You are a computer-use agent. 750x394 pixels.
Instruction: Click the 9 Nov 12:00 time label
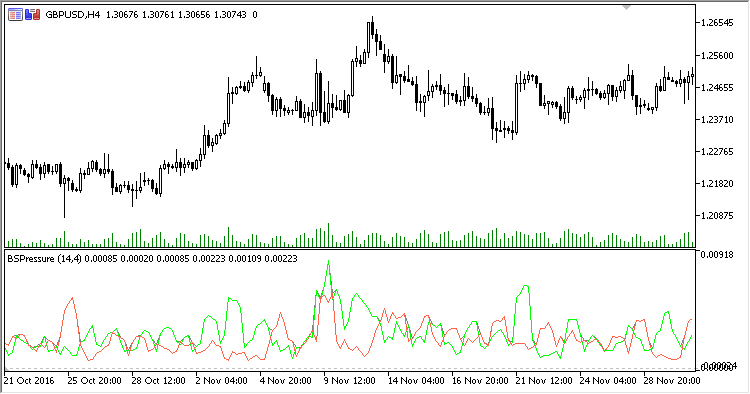click(x=350, y=381)
